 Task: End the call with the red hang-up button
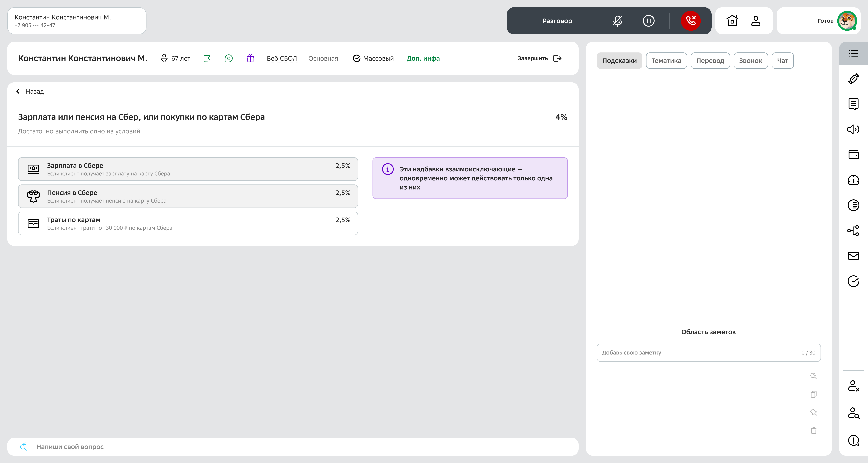(x=690, y=21)
